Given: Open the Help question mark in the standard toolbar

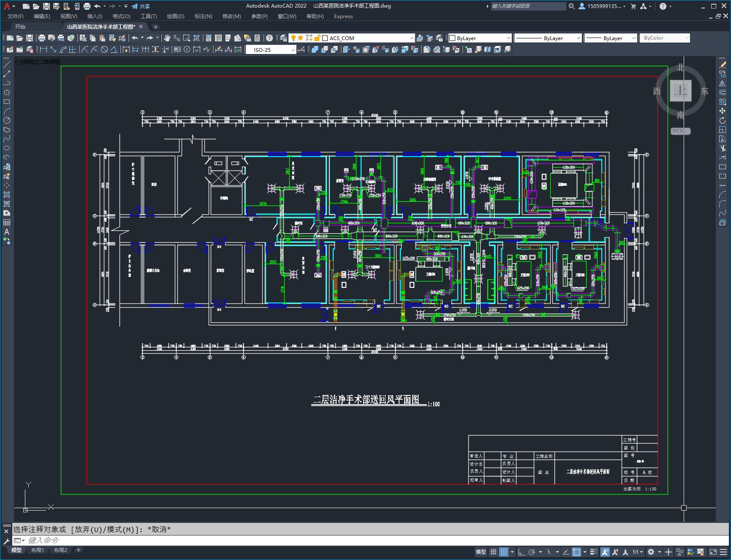Looking at the screenshot, I should coord(269,38).
